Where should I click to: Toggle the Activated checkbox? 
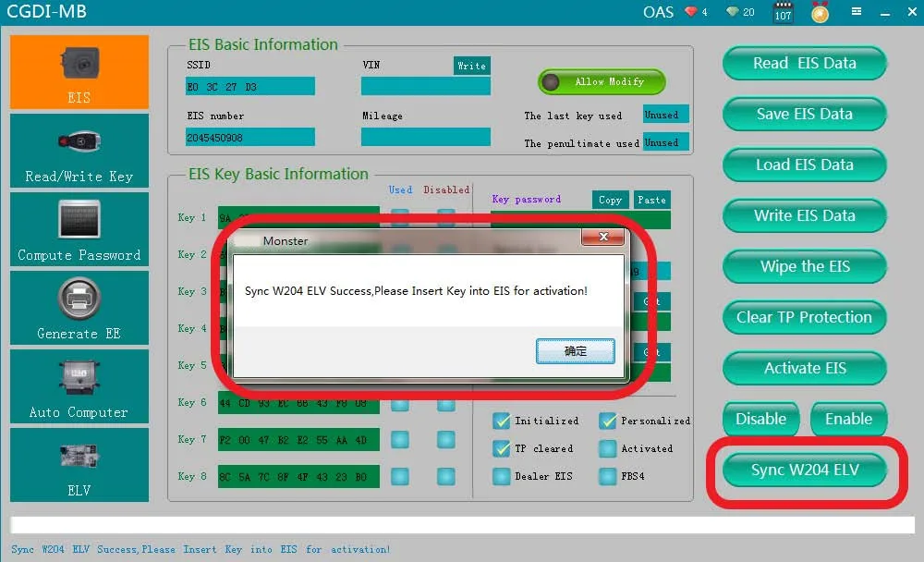[608, 448]
